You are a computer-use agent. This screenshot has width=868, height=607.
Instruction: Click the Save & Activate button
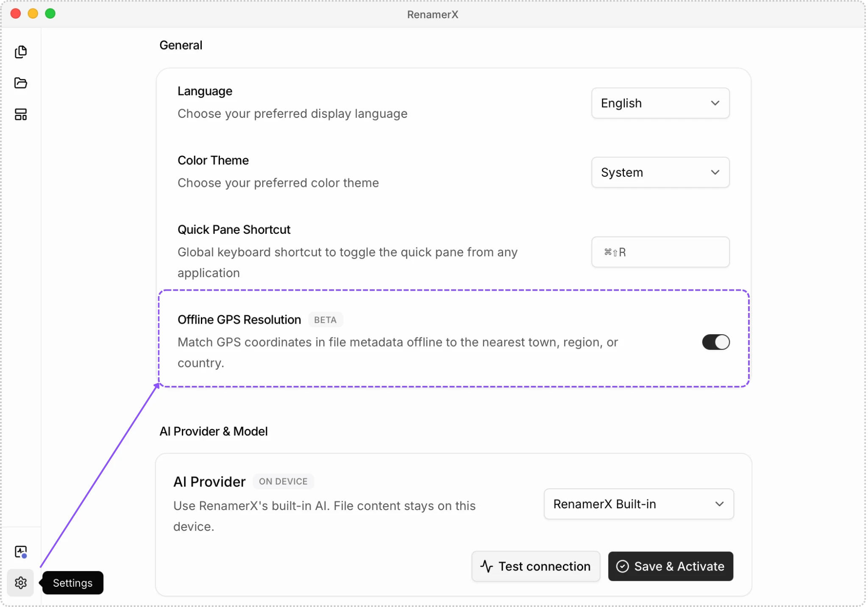point(670,566)
